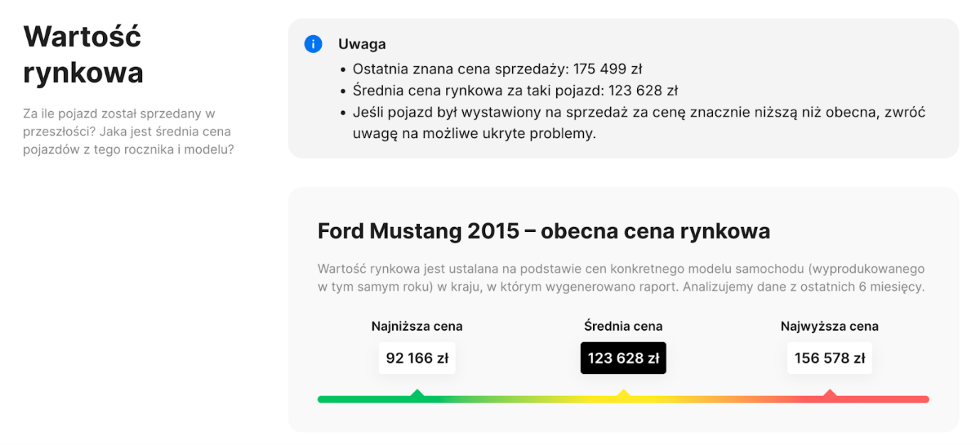
Task: Click the black 123 628 zł price badge
Action: pyautogui.click(x=623, y=358)
